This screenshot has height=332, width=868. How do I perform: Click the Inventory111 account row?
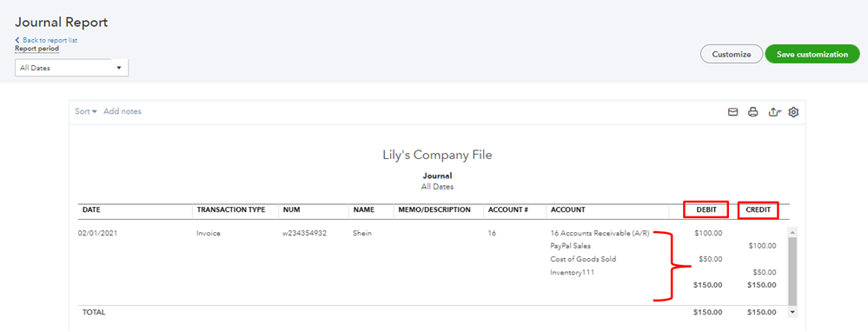pos(573,272)
